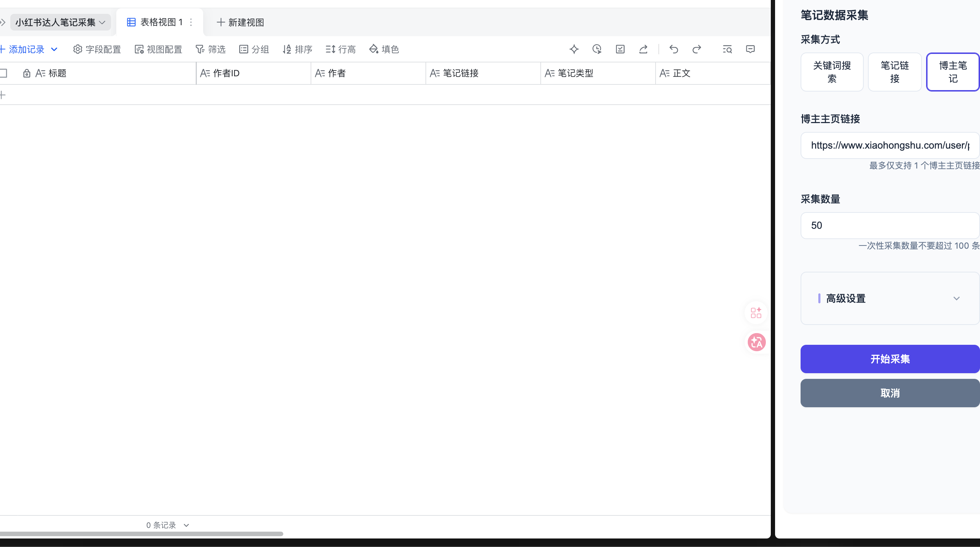Click the 开始采集 button

click(x=890, y=359)
